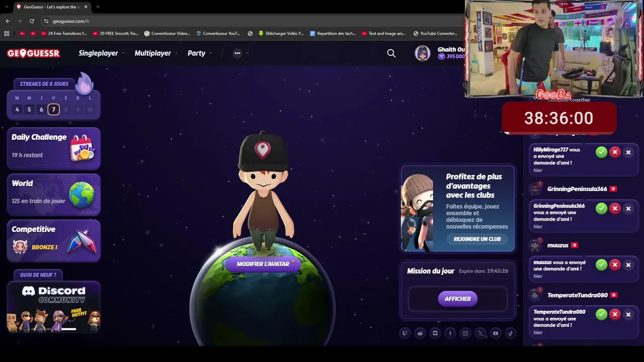Click the 'REJOINDRE UN CLUB' button
This screenshot has height=362, width=644.
coord(477,239)
